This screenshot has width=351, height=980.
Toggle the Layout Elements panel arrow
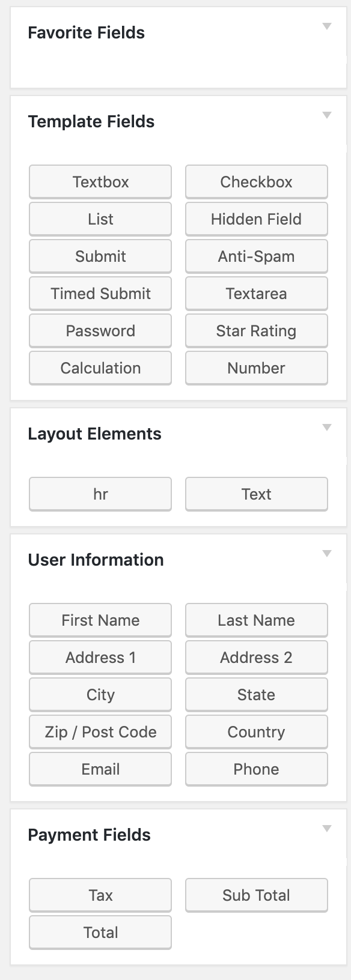(x=327, y=427)
